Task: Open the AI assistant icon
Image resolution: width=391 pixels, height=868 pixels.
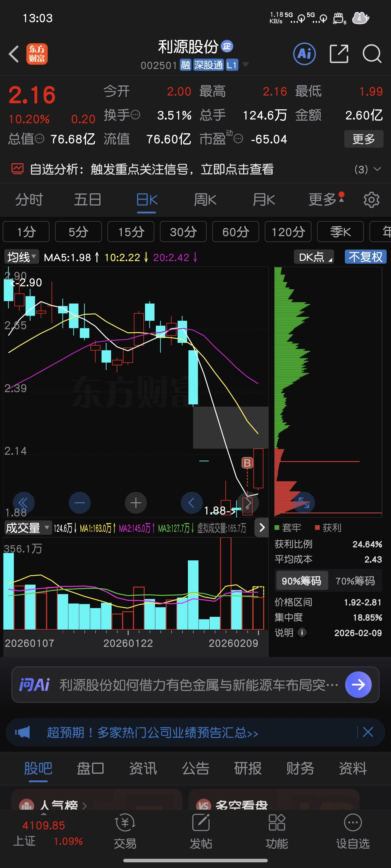Action: coord(304,54)
